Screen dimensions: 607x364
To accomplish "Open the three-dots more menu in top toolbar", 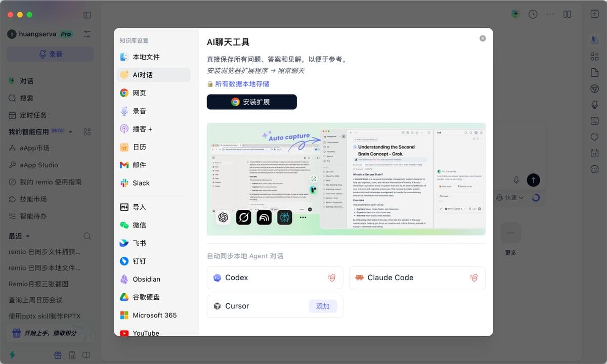I will (x=550, y=14).
